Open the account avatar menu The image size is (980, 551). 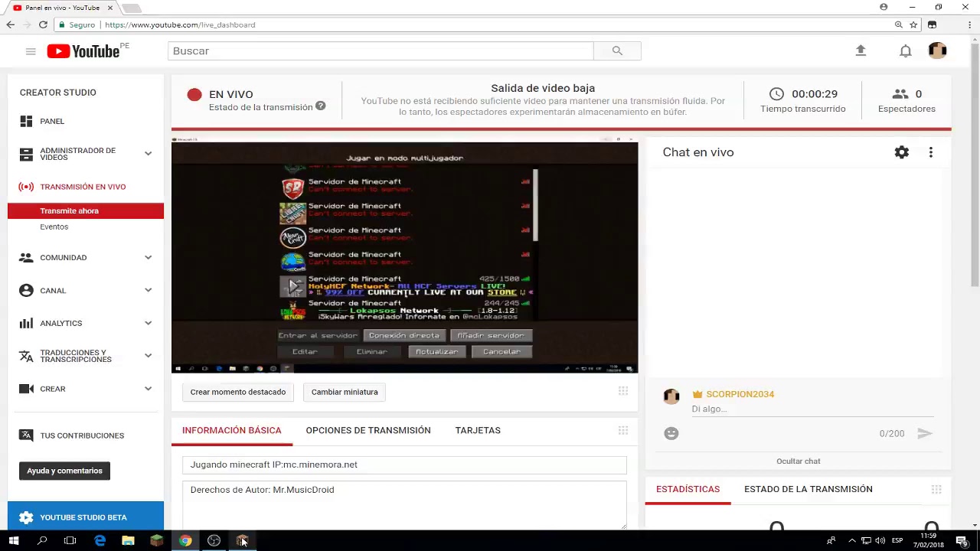pos(937,51)
